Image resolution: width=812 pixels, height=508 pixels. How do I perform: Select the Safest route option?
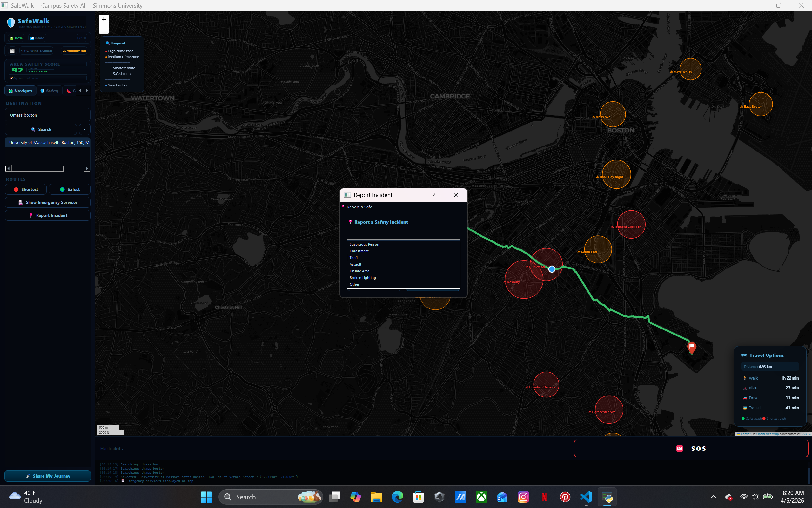[x=70, y=189]
